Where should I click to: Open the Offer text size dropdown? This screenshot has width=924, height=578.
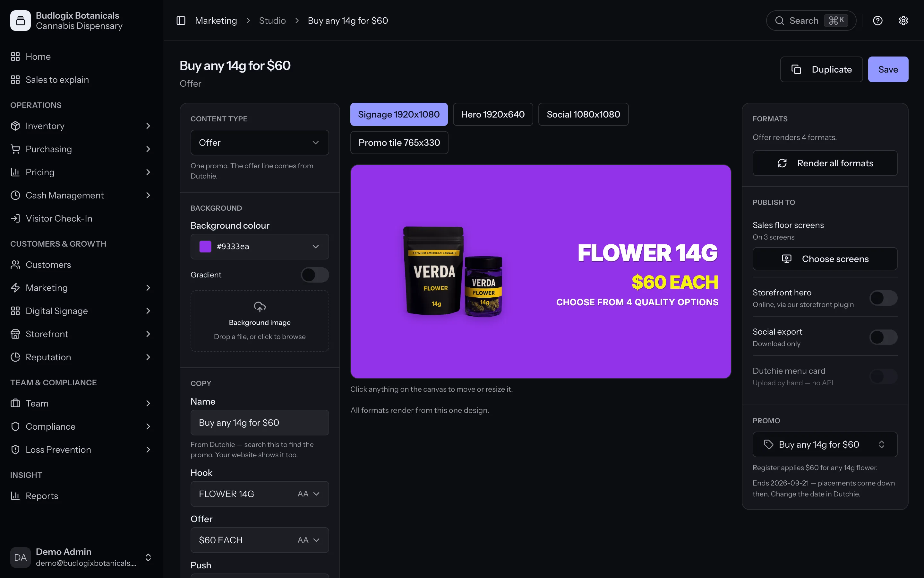pos(309,540)
